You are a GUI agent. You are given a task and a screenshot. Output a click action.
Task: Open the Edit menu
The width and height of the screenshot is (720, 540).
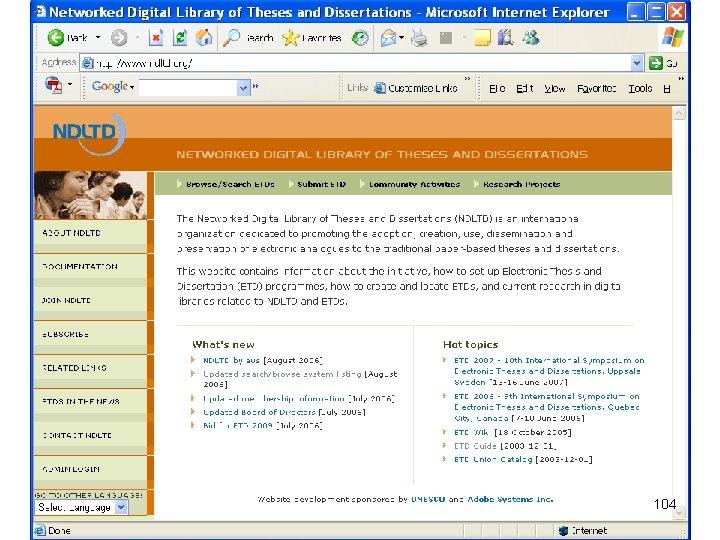coord(525,88)
